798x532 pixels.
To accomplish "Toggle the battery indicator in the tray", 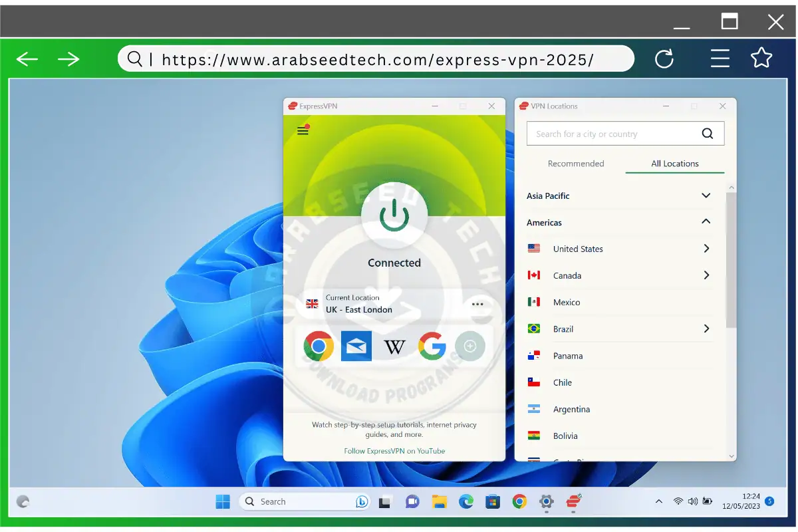I will (x=708, y=501).
